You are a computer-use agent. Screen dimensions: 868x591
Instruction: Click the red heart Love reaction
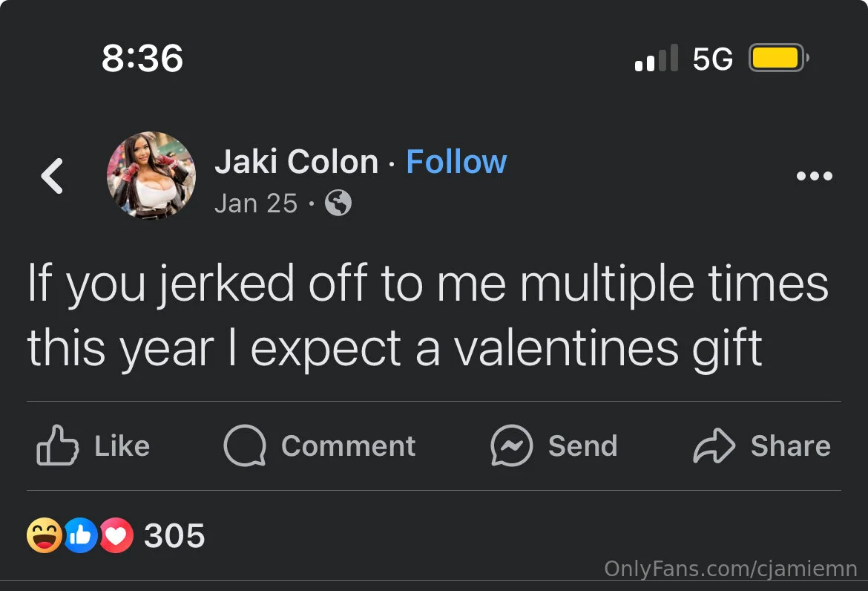tap(116, 535)
